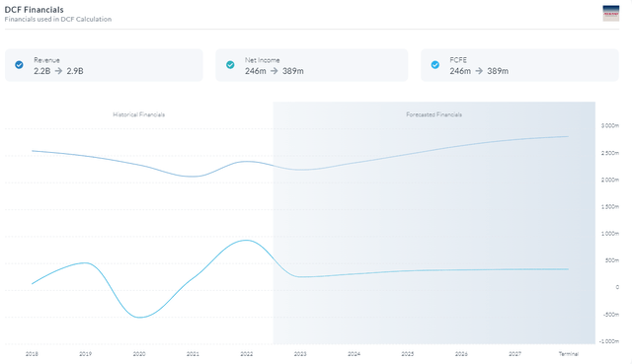Click the Historical Financials label
The height and width of the screenshot is (364, 632).
(x=138, y=114)
